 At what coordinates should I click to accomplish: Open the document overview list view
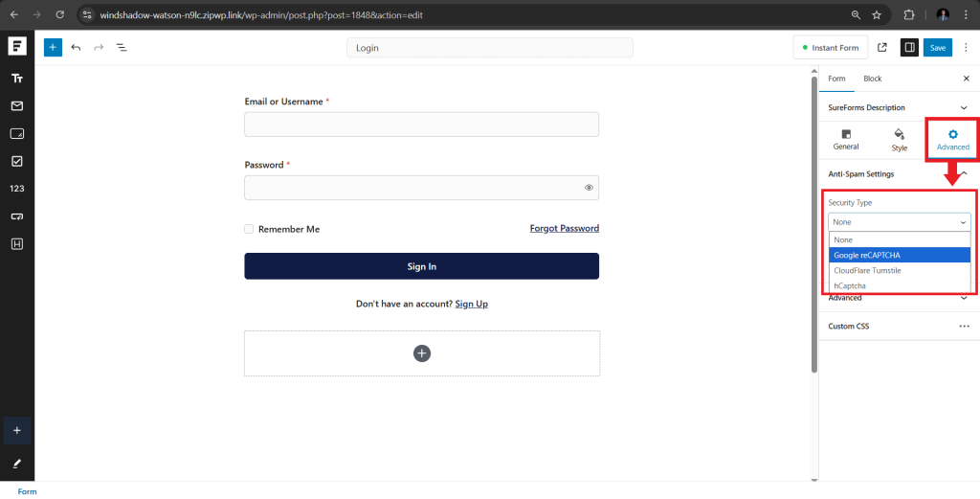122,47
